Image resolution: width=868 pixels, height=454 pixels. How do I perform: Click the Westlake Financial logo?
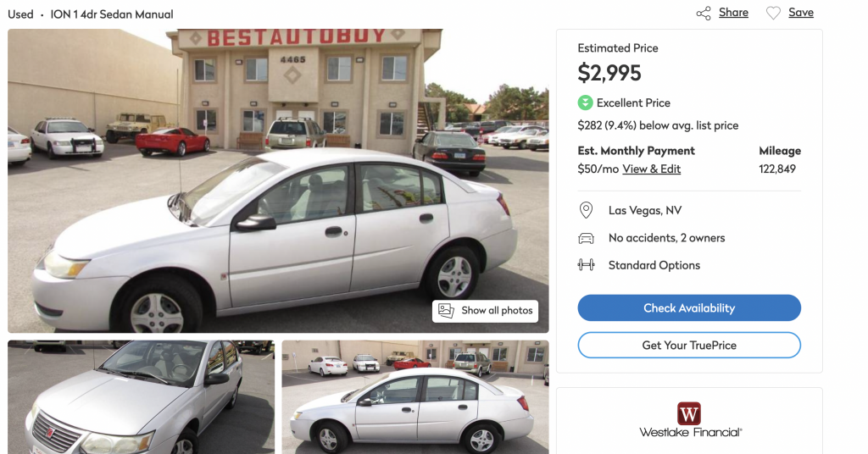pos(690,420)
